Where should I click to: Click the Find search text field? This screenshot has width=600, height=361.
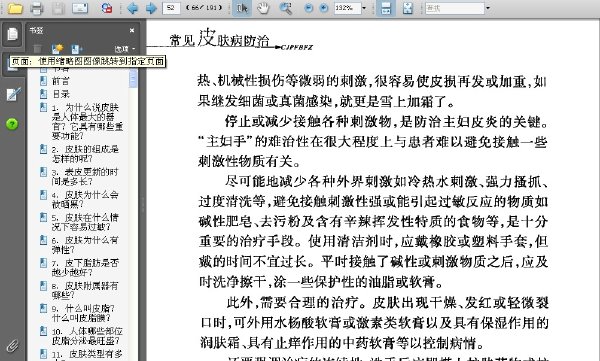point(455,8)
